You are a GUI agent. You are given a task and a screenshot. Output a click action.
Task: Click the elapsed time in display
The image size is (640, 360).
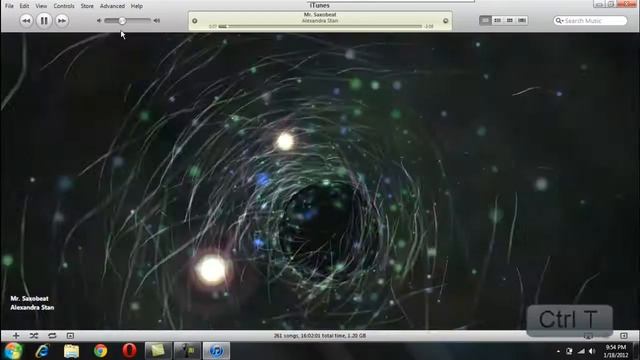[213, 27]
